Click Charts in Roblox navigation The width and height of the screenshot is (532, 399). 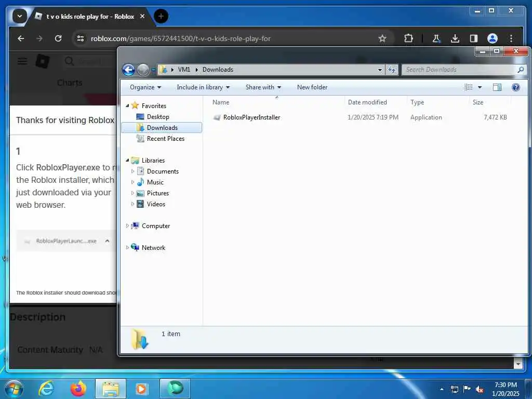70,83
